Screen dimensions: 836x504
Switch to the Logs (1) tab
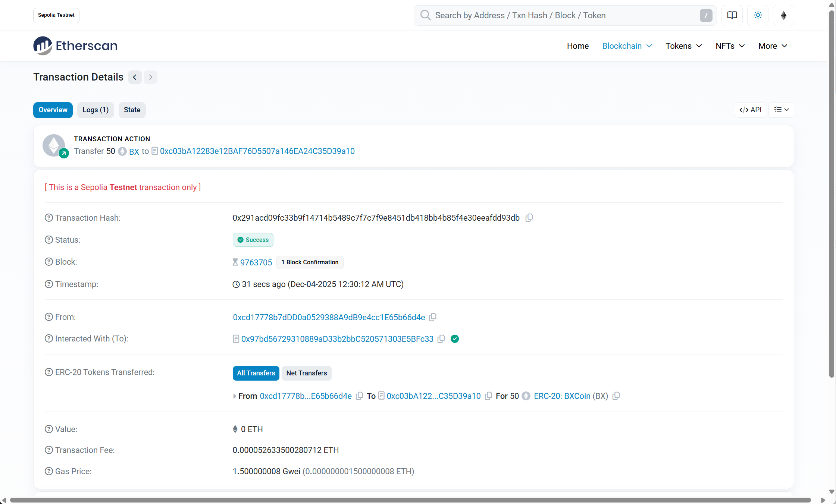96,110
